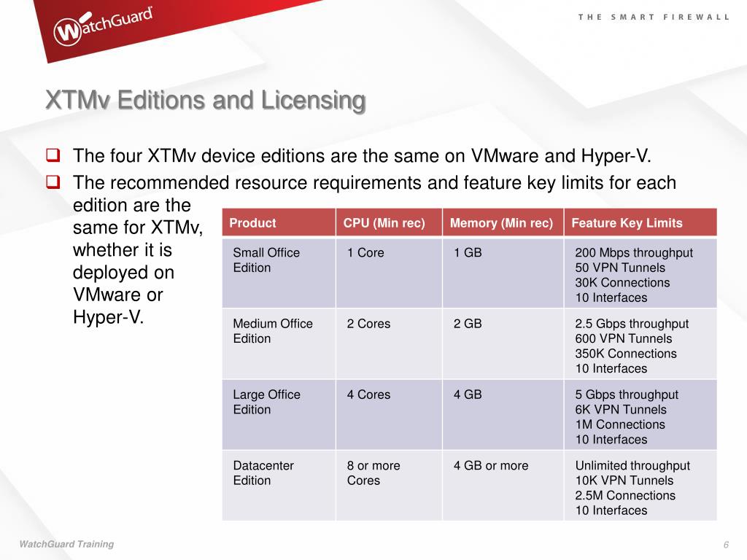
Task: Click the 'CPU (Min rec)' column header
Action: coord(390,222)
